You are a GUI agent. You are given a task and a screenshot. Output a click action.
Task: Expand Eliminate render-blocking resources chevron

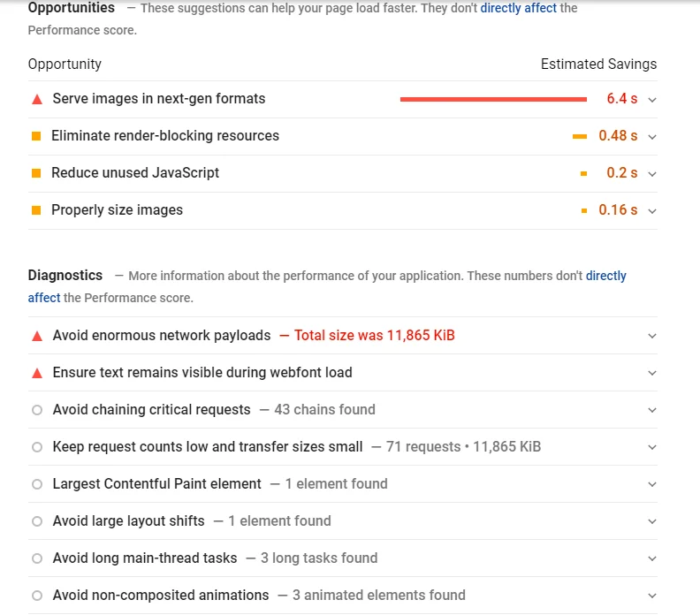tap(652, 137)
